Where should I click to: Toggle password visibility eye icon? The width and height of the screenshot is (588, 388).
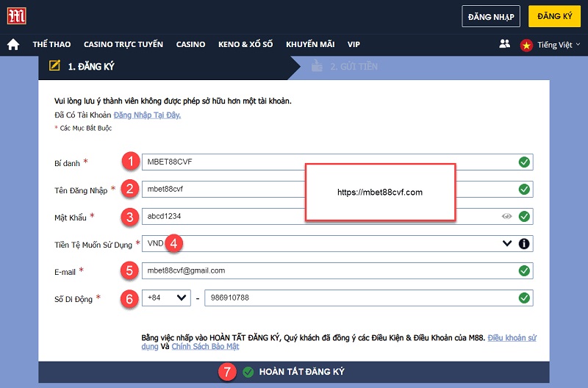pyautogui.click(x=506, y=216)
